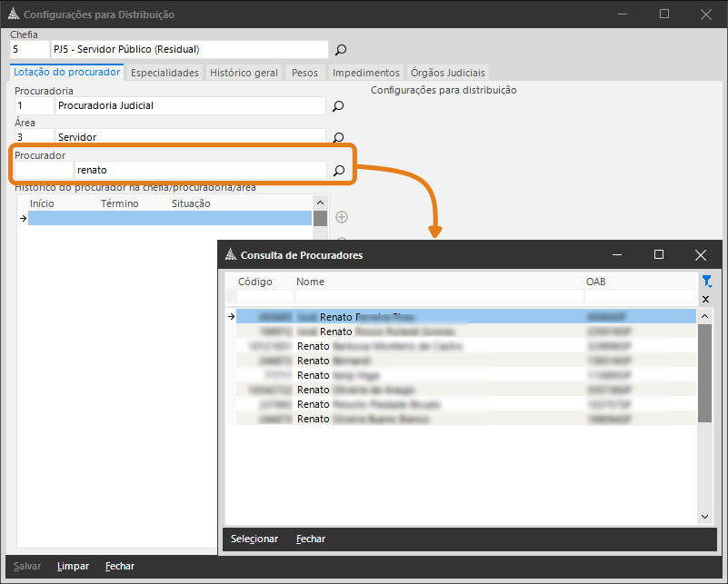Switch to the Especialidades tab
Screen dimensions: 728x584
click(165, 73)
